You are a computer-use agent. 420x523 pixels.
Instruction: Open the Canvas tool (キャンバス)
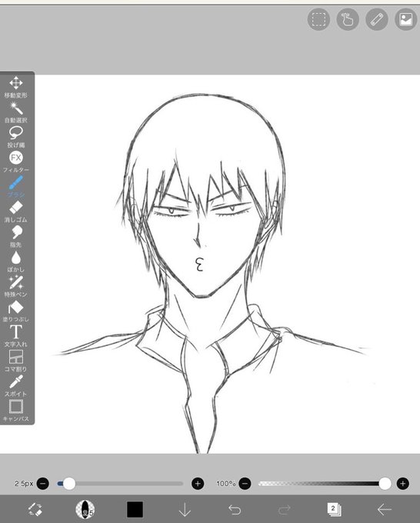(15, 411)
